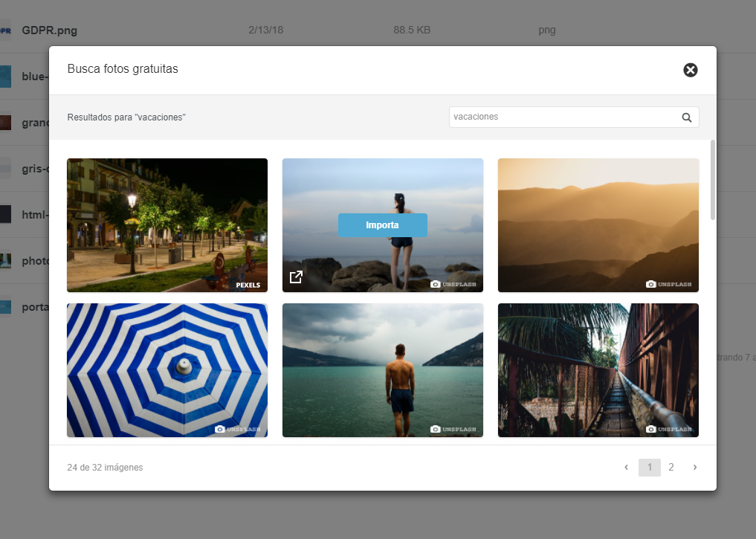Viewport: 756px width, 539px height.
Task: Click the Importa button
Action: [382, 225]
